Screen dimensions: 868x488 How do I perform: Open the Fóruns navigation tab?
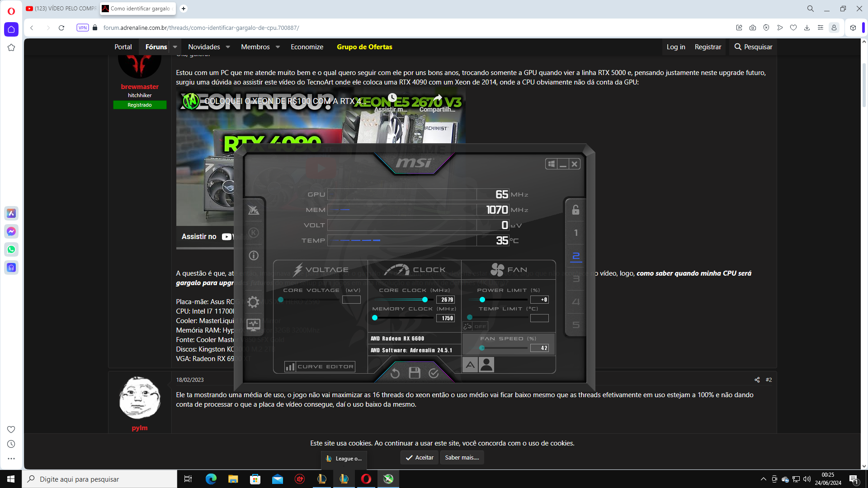point(156,47)
